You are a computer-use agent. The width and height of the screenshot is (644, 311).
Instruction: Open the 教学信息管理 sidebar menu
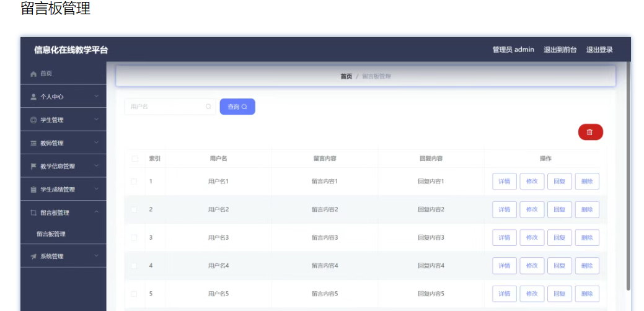click(x=63, y=167)
